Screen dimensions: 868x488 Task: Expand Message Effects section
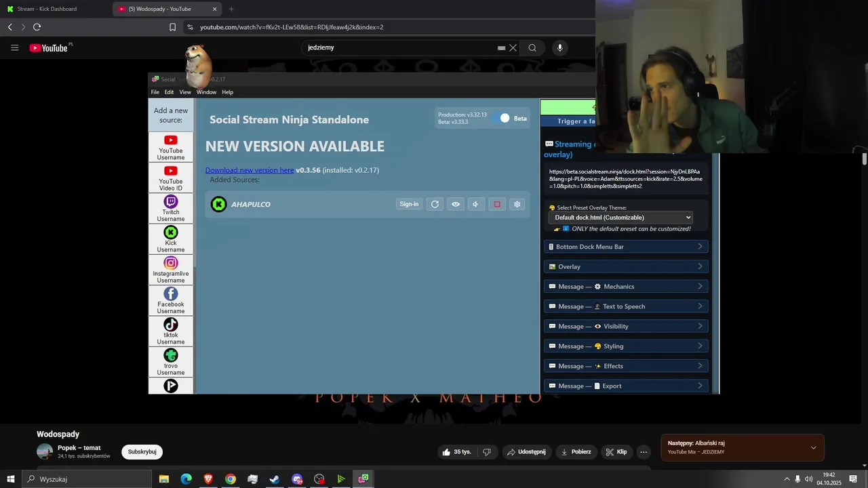626,366
